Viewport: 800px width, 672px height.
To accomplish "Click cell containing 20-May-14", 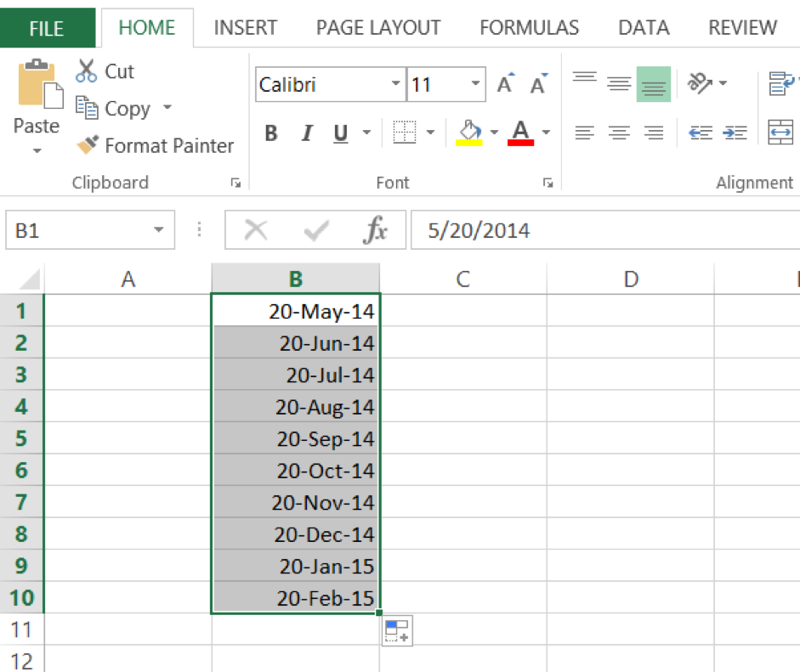I will (295, 311).
